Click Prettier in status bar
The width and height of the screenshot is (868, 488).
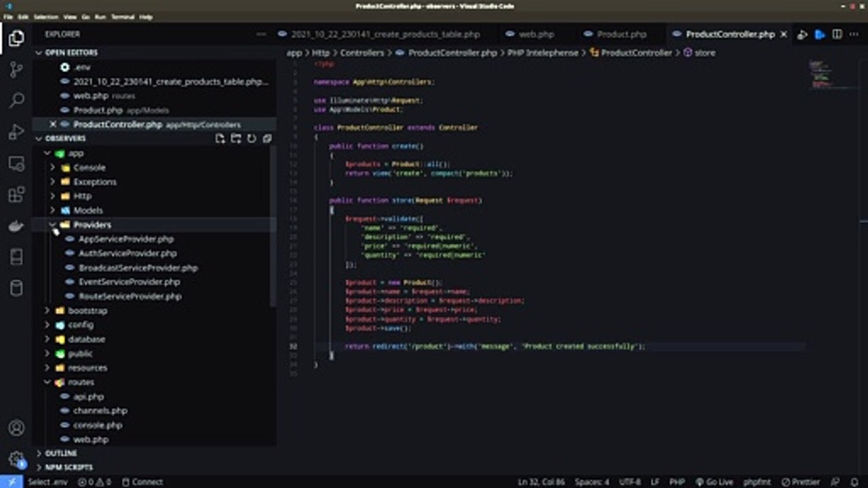click(801, 482)
